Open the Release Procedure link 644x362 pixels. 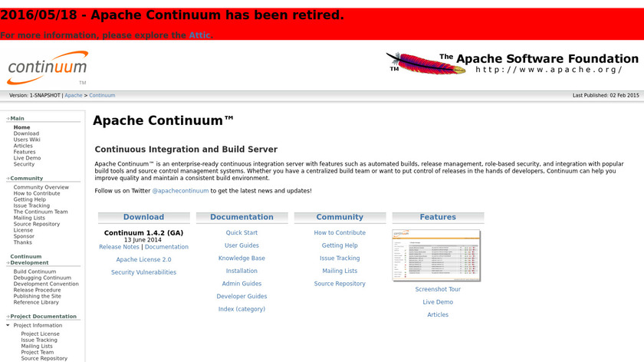pyautogui.click(x=37, y=290)
